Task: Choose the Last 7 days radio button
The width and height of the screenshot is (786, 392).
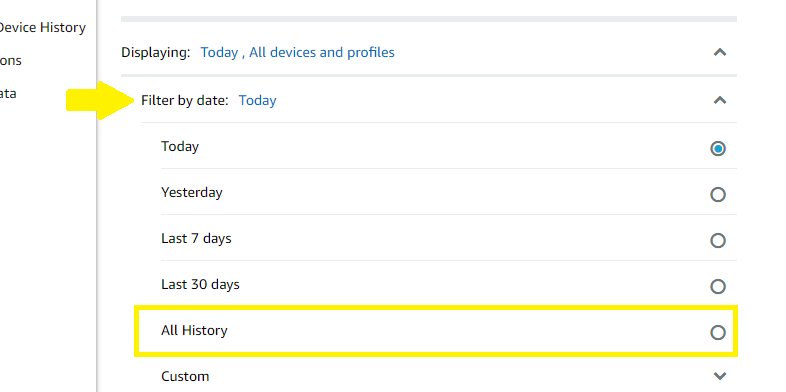Action: point(718,241)
